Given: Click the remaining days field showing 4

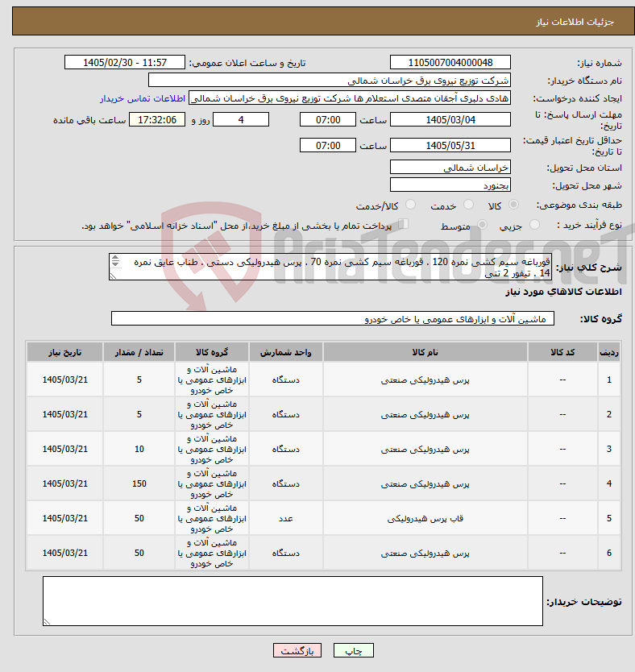Looking at the screenshot, I should [x=241, y=120].
